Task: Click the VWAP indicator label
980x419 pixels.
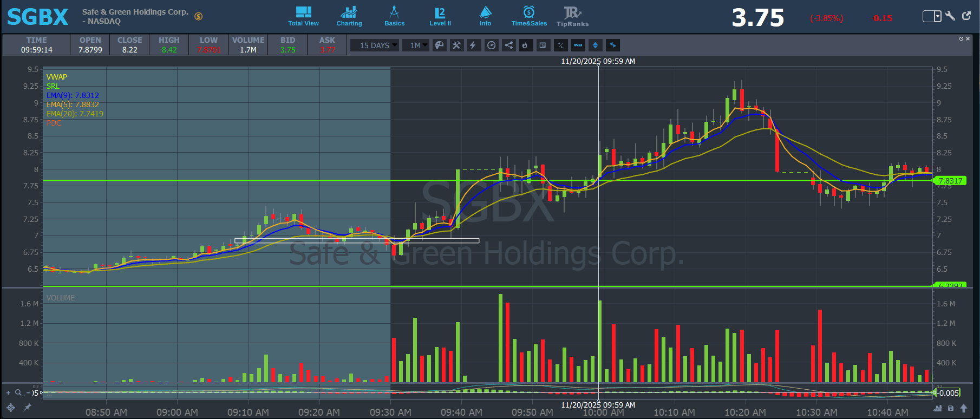Action: [x=57, y=77]
